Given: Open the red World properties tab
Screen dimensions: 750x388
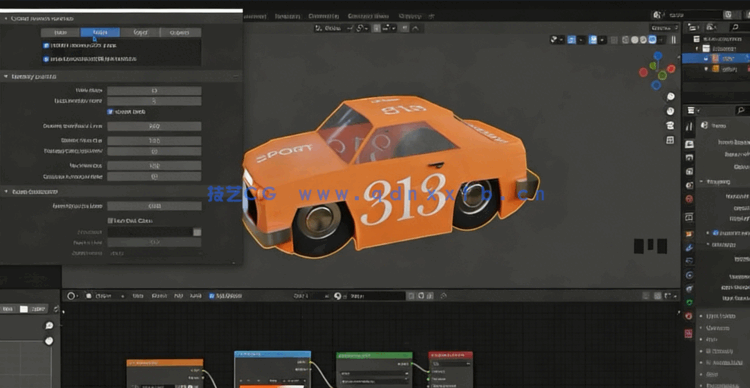Looking at the screenshot, I should (689, 199).
